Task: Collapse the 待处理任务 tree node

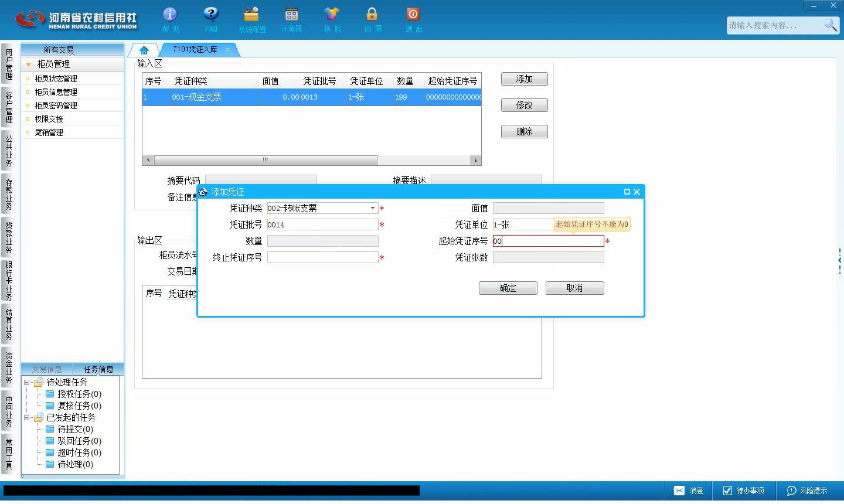Action: click(x=26, y=382)
